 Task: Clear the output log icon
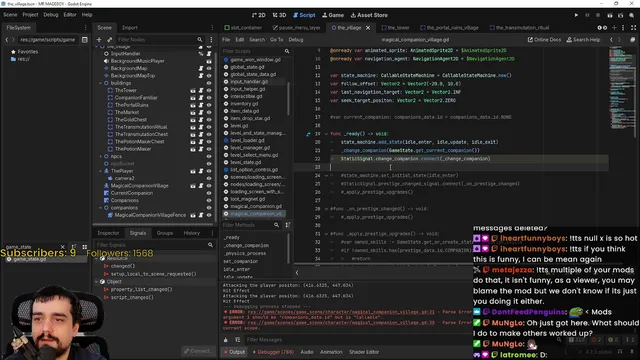[x=226, y=340]
